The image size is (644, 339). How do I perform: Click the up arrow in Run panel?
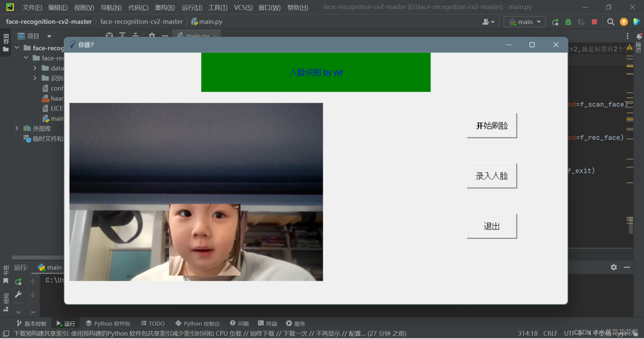(33, 282)
